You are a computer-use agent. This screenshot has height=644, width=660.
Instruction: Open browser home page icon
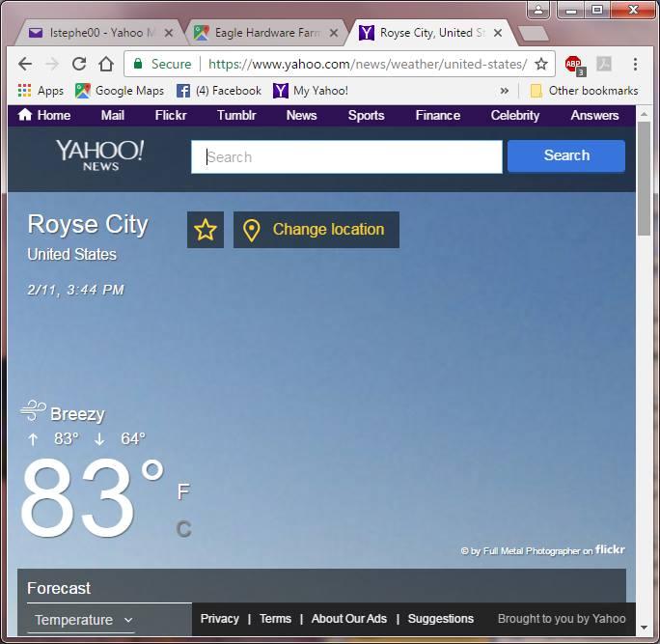click(x=106, y=64)
